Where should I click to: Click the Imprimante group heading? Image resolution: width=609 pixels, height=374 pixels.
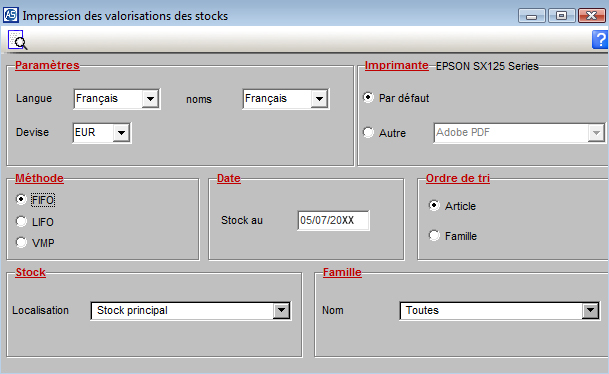pos(396,65)
